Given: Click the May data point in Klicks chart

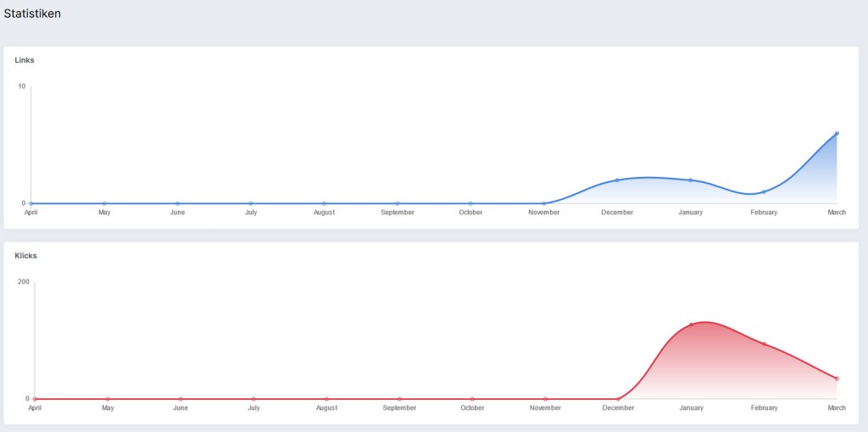Looking at the screenshot, I should [108, 399].
